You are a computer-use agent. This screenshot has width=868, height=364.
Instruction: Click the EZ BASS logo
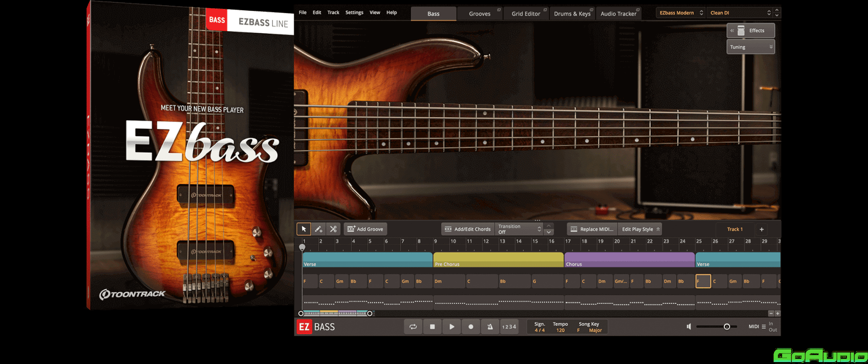316,327
